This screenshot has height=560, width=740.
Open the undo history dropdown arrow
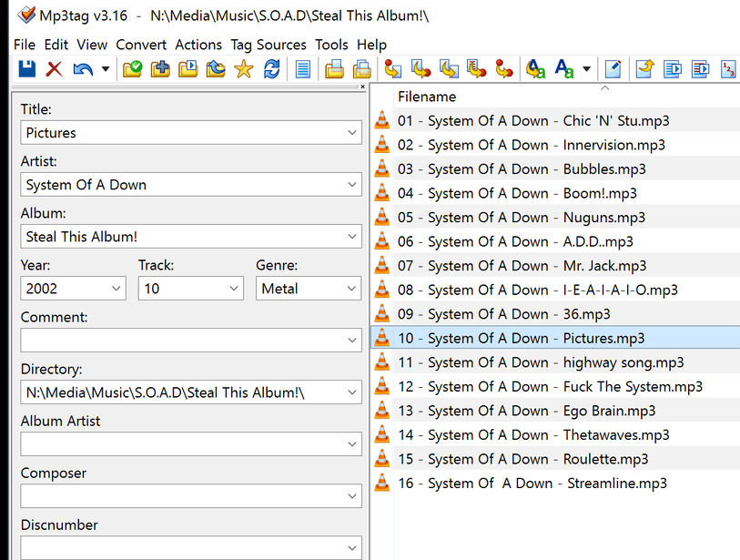click(106, 69)
